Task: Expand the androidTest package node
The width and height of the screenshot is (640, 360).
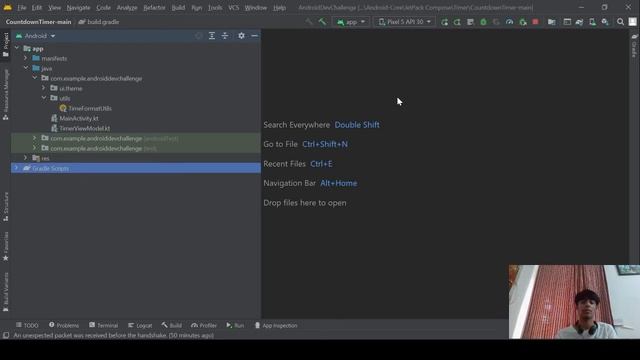Action: click(35, 138)
